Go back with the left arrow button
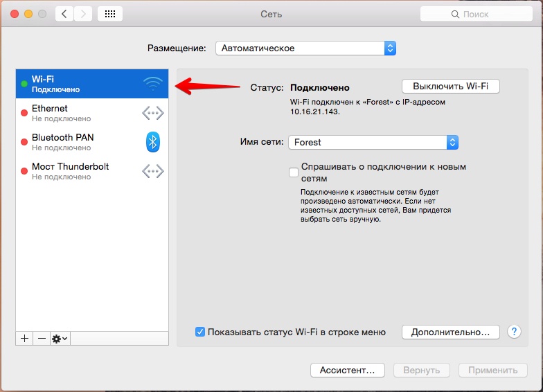 (64, 14)
